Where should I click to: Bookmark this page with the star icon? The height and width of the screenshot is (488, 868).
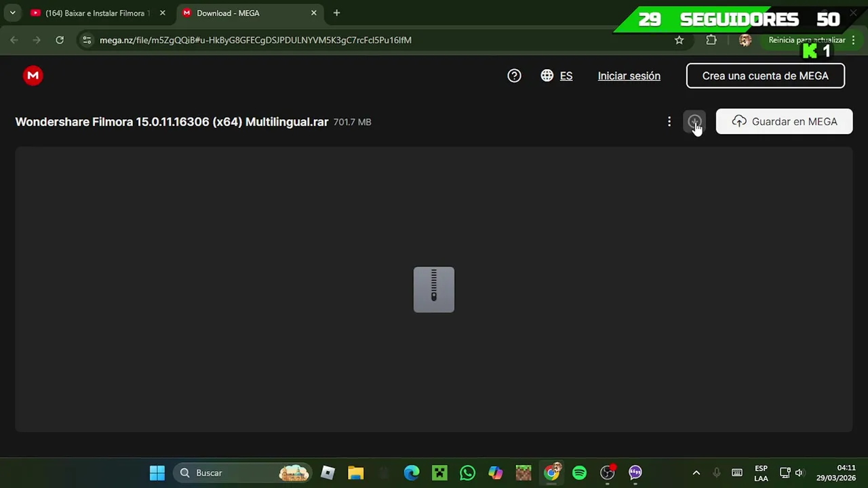pyautogui.click(x=679, y=40)
